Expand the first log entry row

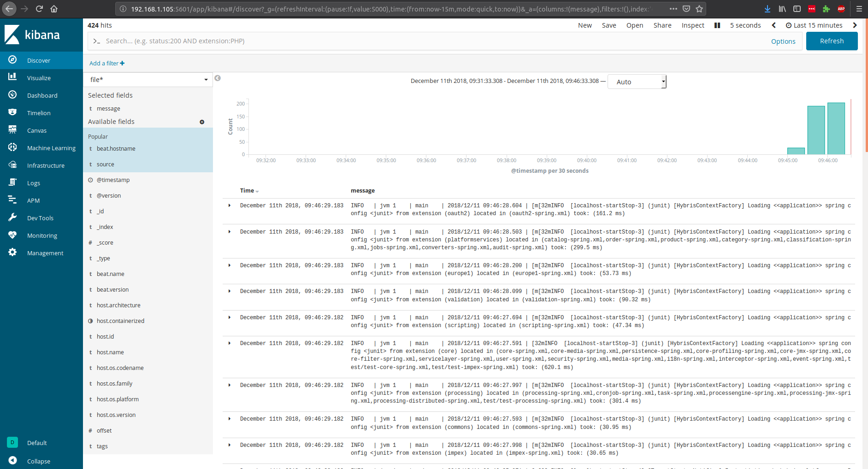(x=230, y=205)
